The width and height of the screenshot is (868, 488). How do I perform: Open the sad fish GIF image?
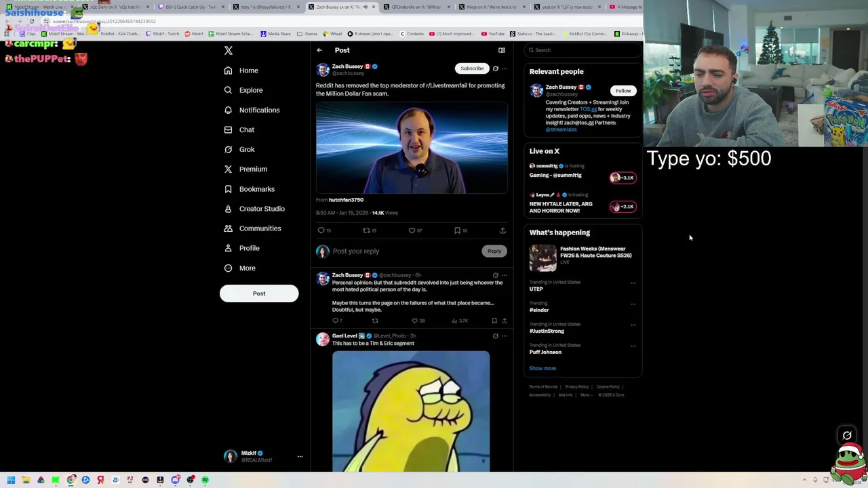411,411
